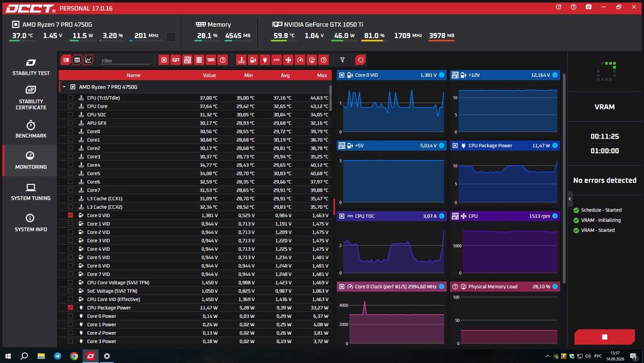The height and width of the screenshot is (363, 644).
Task: Show load usage sensors only
Action: (312, 60)
